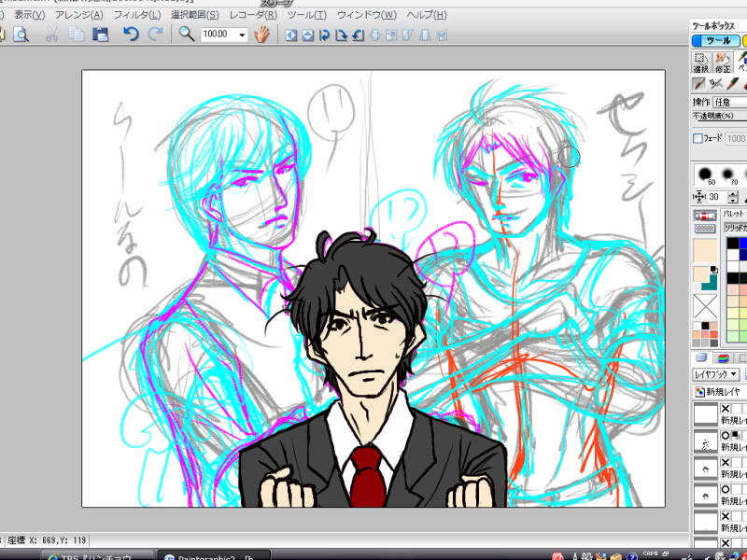Click the print preview magnifier icon

click(x=21, y=35)
